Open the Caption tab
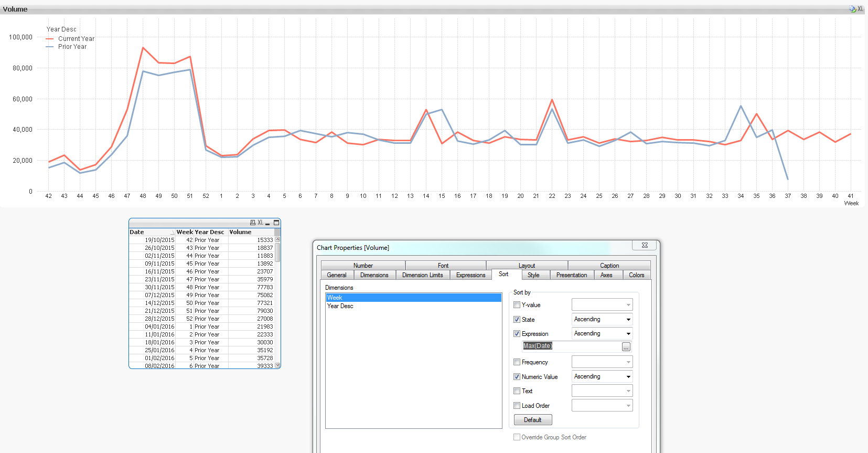 pos(609,266)
